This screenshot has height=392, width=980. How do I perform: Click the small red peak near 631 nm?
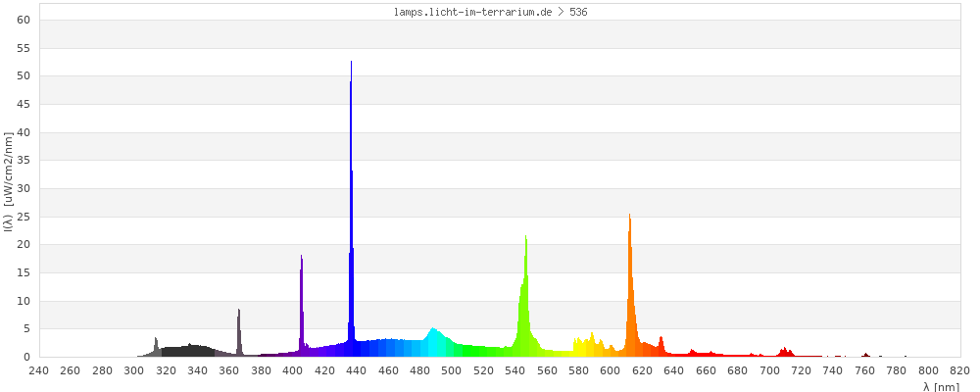(x=661, y=347)
